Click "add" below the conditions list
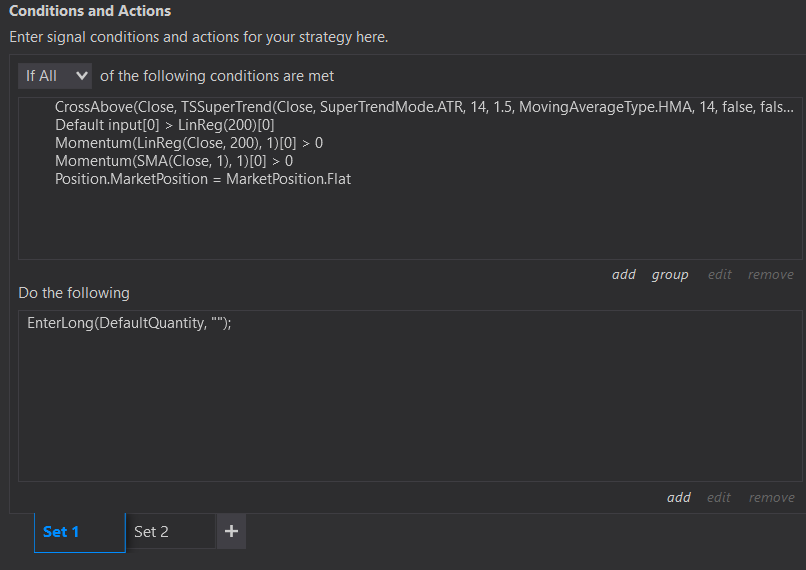Screen dimensions: 806x570 (x=624, y=274)
